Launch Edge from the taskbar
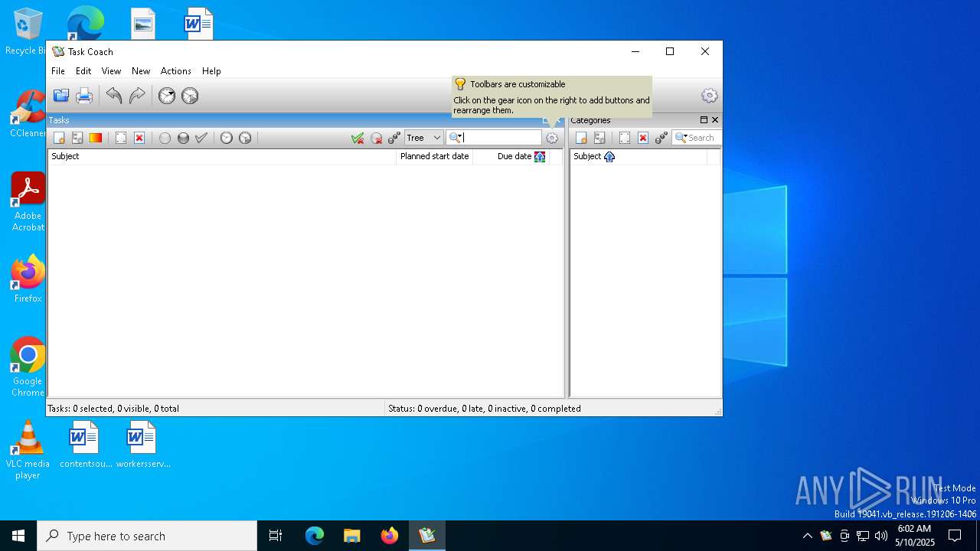Image resolution: width=980 pixels, height=551 pixels. click(315, 536)
